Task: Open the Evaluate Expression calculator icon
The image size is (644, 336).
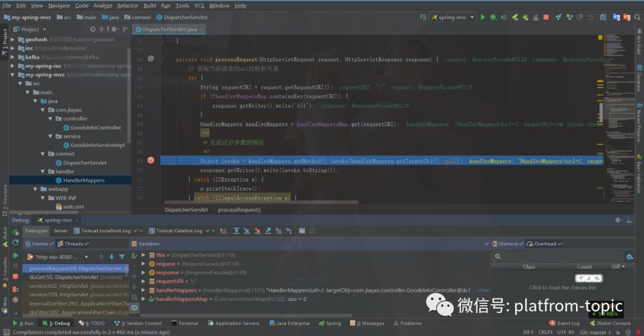Action: tap(302, 231)
